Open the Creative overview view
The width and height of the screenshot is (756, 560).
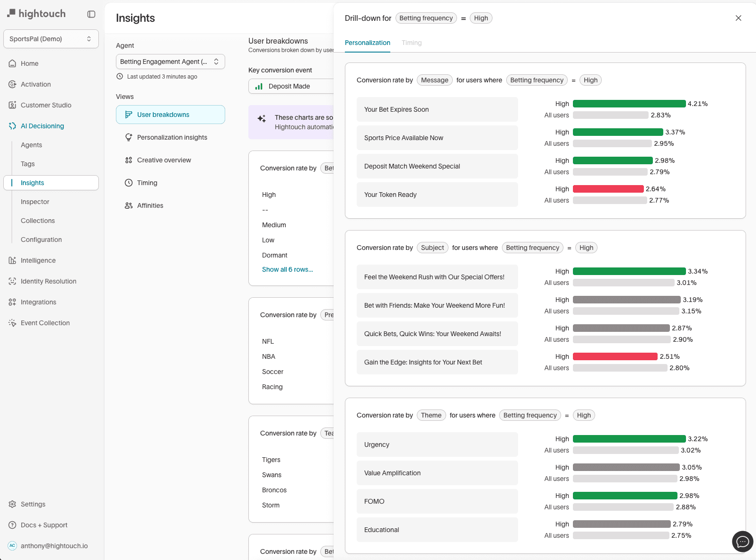click(x=164, y=160)
